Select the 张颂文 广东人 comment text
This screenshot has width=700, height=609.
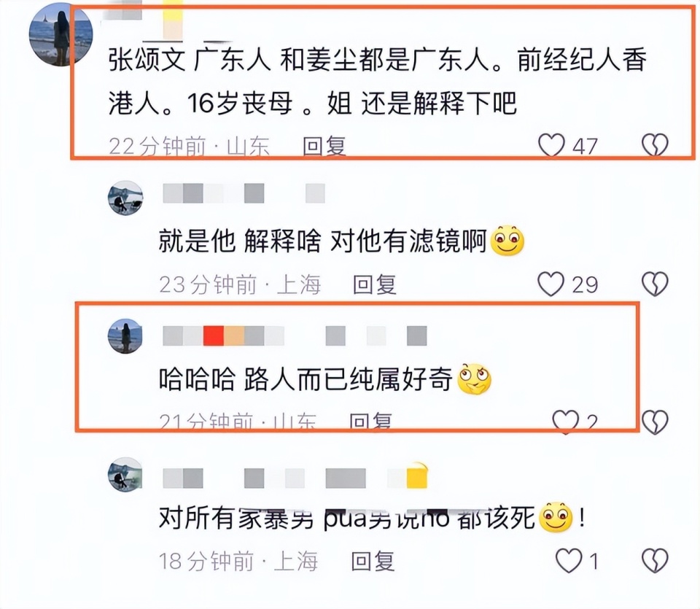click(x=377, y=81)
